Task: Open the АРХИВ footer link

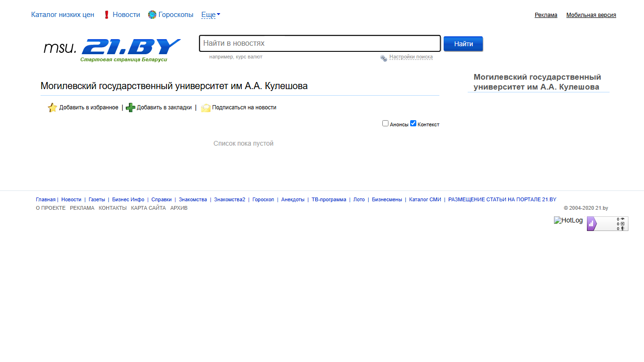Action: [x=179, y=208]
